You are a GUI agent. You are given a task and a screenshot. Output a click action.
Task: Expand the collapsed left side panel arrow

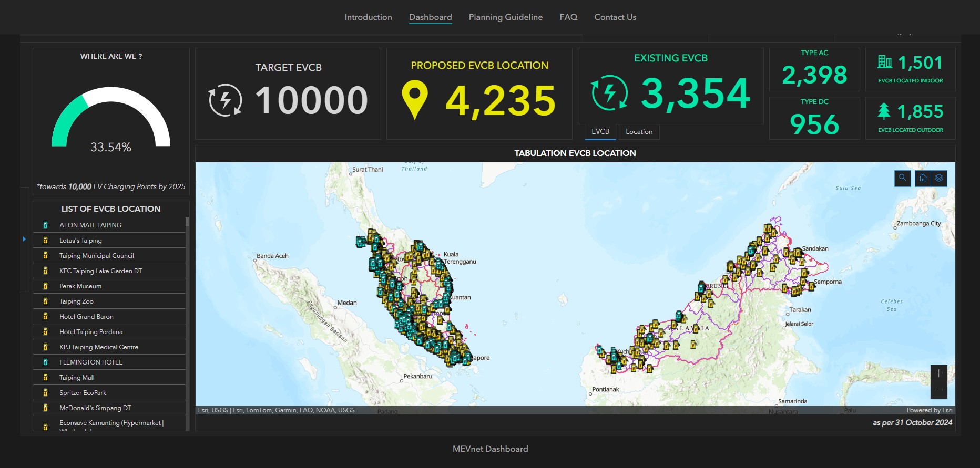click(x=24, y=239)
